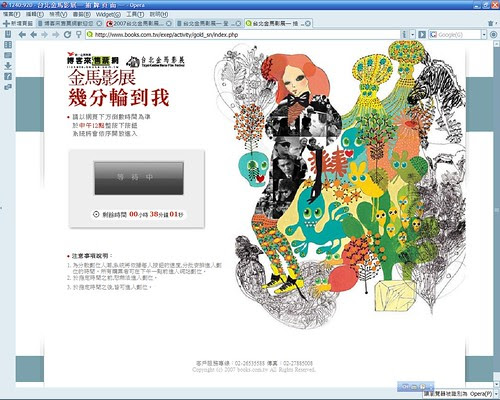Screen dimensions: 500x400
Task: Open the closed tabs trash icon
Action: click(x=490, y=23)
